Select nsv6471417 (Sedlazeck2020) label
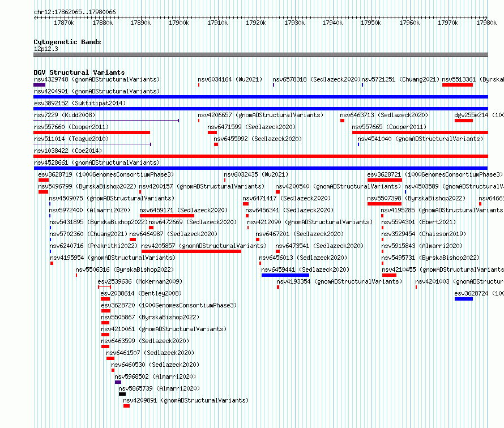 287,198
